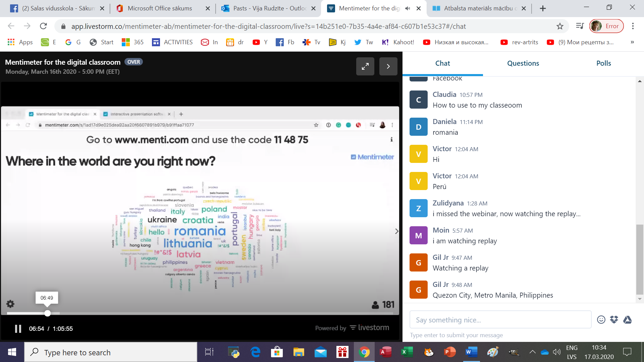Click the chat message input field
This screenshot has width=644, height=362.
click(x=500, y=320)
